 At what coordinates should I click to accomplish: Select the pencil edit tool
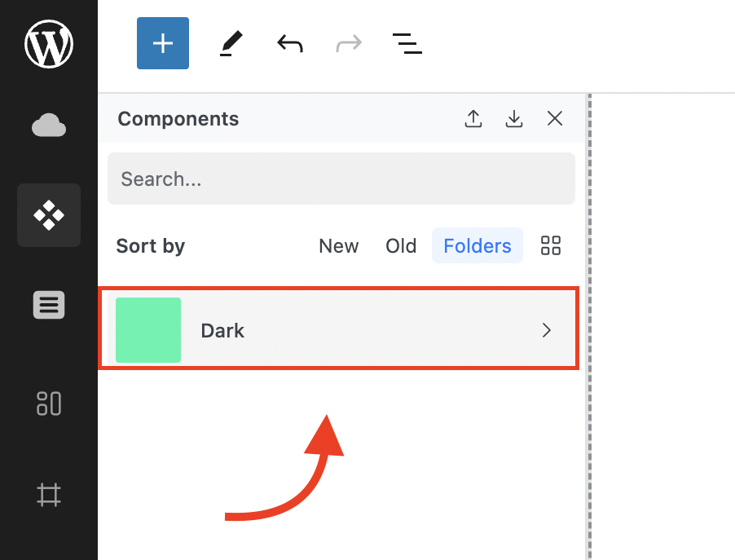(231, 43)
